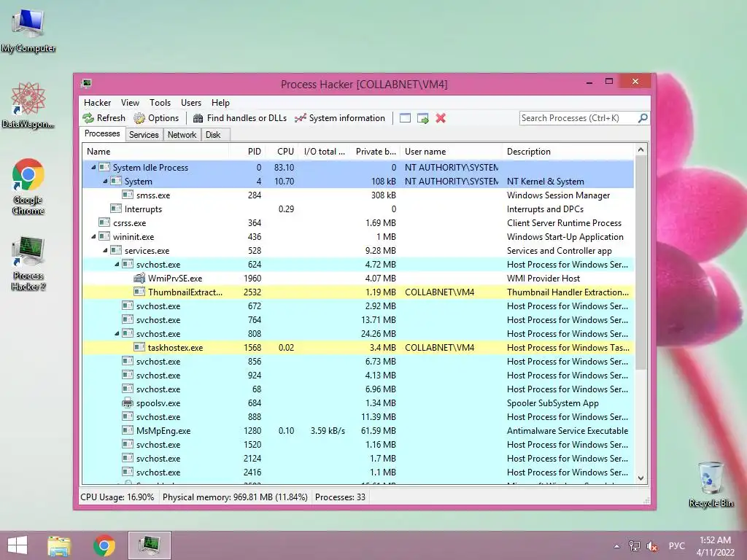The image size is (747, 560).
Task: Click CPU Usage status bar entry
Action: point(117,497)
